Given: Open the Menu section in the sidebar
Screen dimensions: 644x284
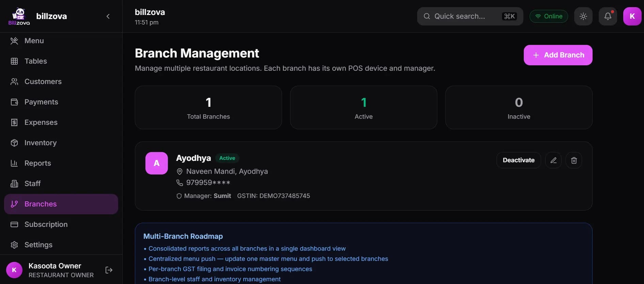Looking at the screenshot, I should point(61,41).
